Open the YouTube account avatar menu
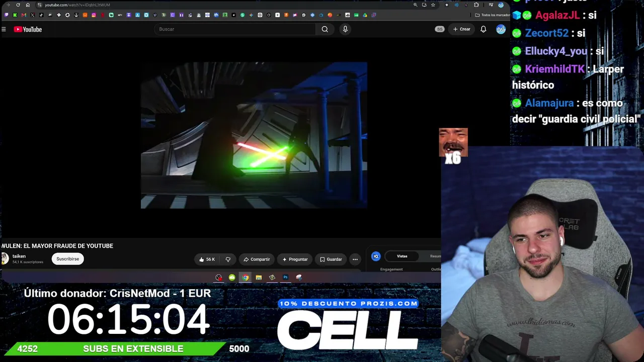 pyautogui.click(x=501, y=29)
